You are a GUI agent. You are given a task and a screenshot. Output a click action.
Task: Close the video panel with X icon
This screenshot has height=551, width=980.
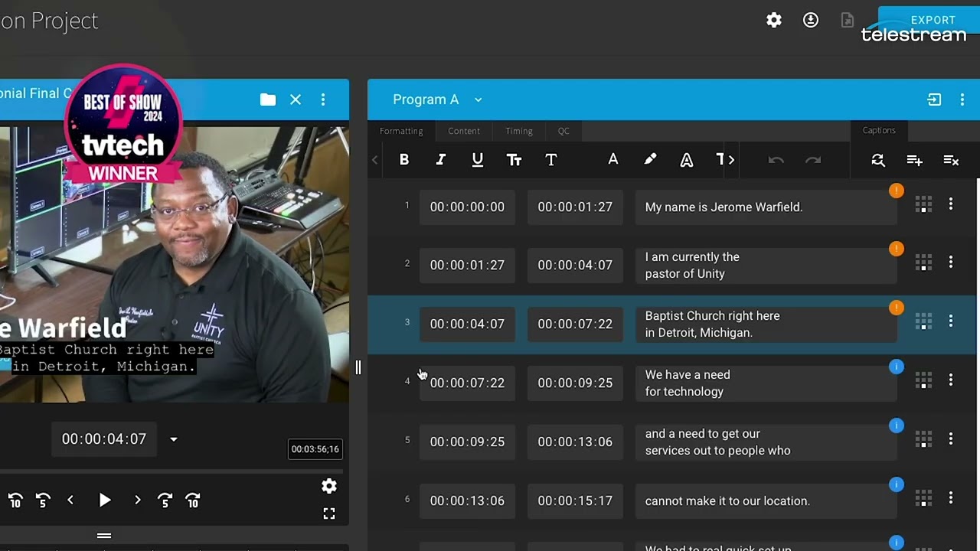[296, 99]
